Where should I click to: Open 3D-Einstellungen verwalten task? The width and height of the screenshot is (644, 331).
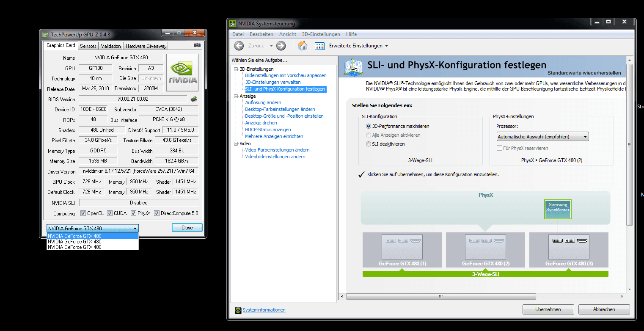point(273,82)
